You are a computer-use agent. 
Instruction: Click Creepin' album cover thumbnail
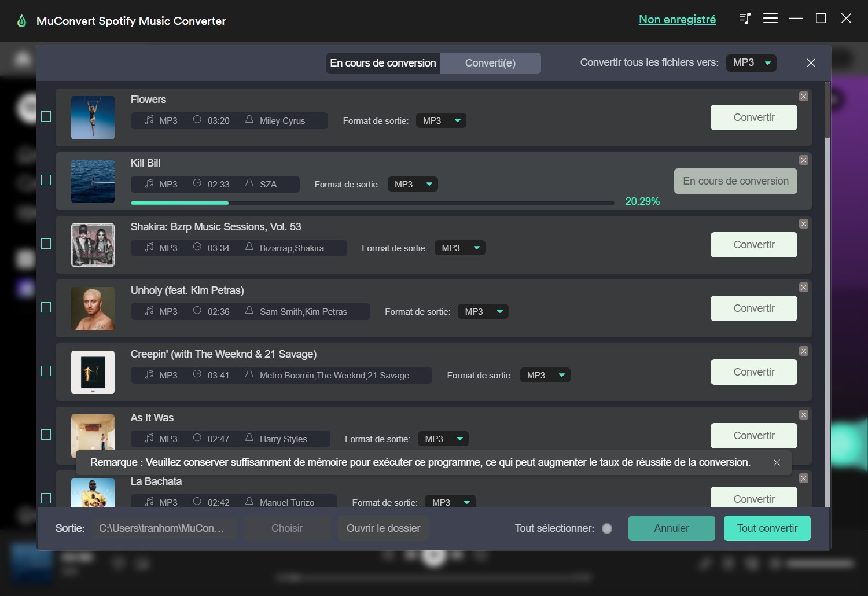[x=93, y=372]
